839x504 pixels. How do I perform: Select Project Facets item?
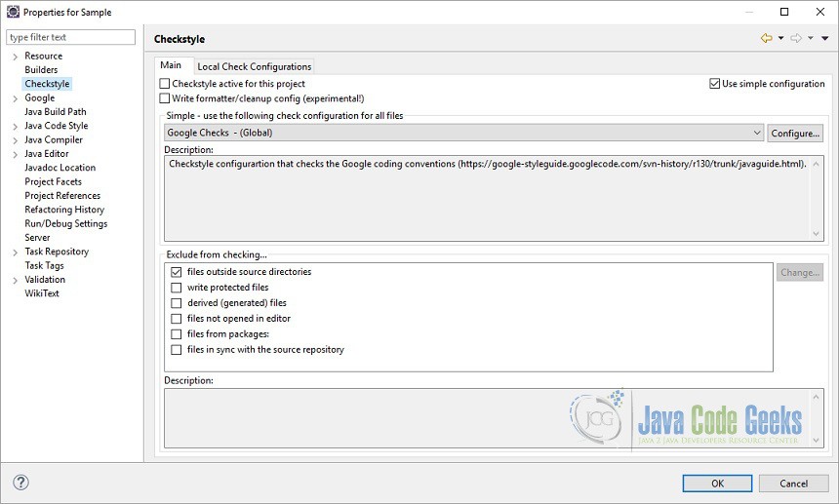click(53, 181)
